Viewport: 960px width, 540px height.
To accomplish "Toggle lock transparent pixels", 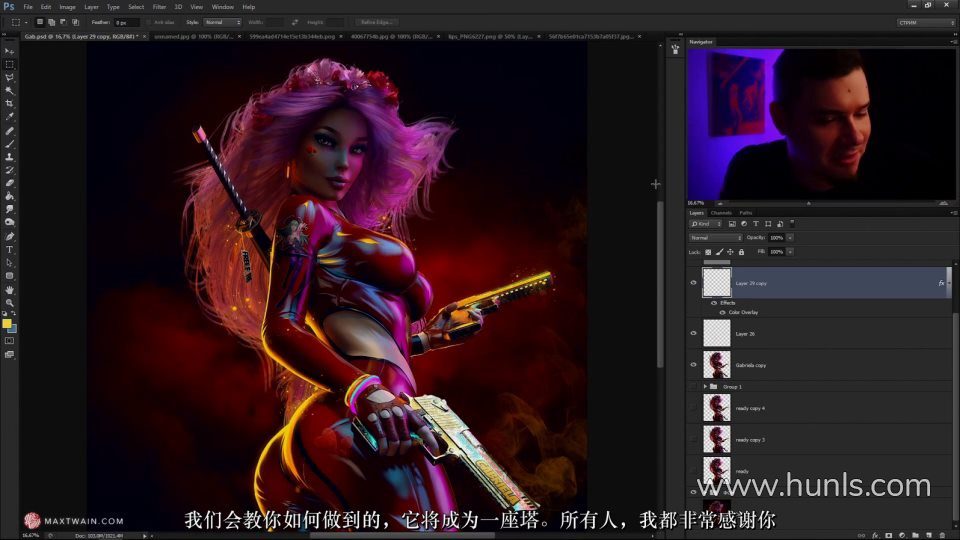I will coord(708,252).
